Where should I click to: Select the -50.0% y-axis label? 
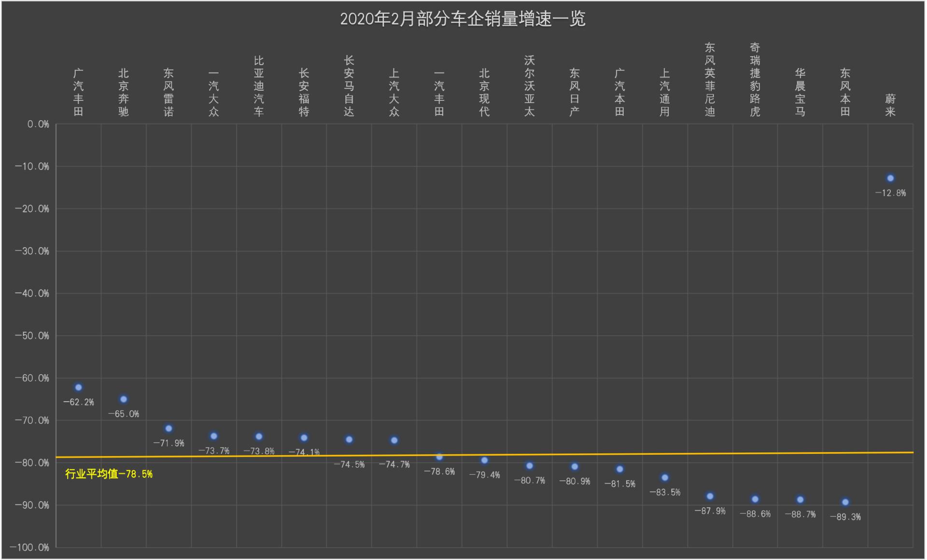32,336
